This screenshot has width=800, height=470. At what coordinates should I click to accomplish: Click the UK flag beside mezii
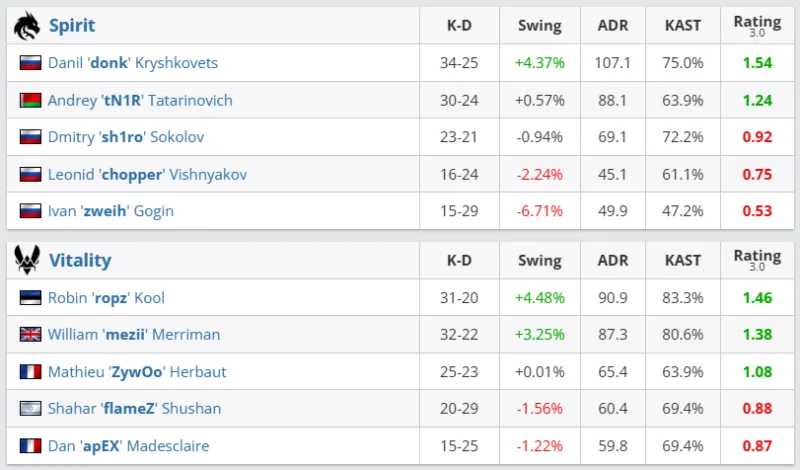(x=30, y=335)
